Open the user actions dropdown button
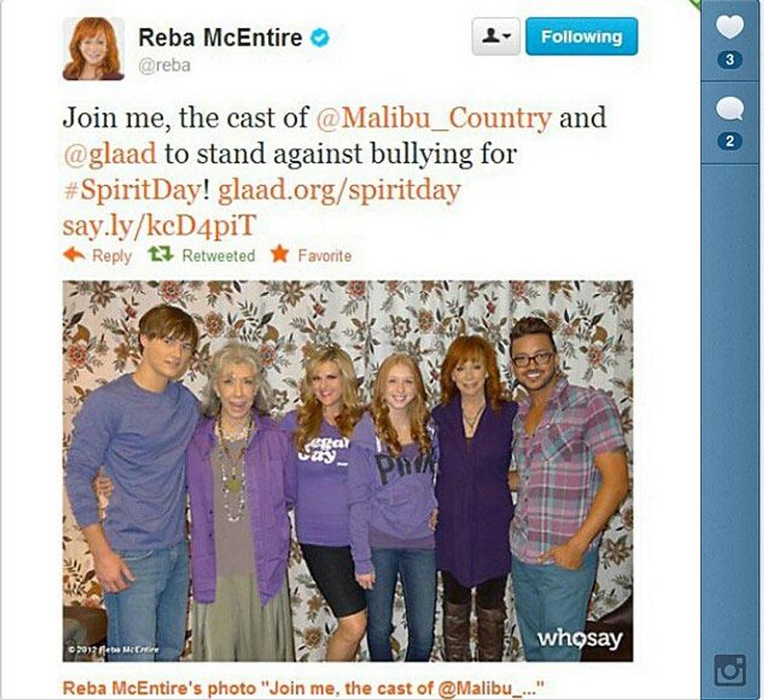Image resolution: width=764 pixels, height=700 pixels. pyautogui.click(x=496, y=37)
